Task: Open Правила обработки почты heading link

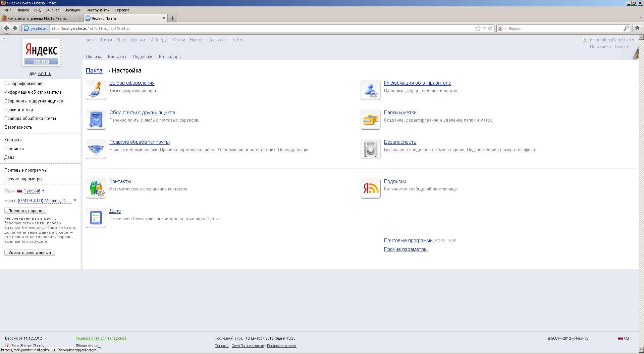Action: [x=139, y=142]
